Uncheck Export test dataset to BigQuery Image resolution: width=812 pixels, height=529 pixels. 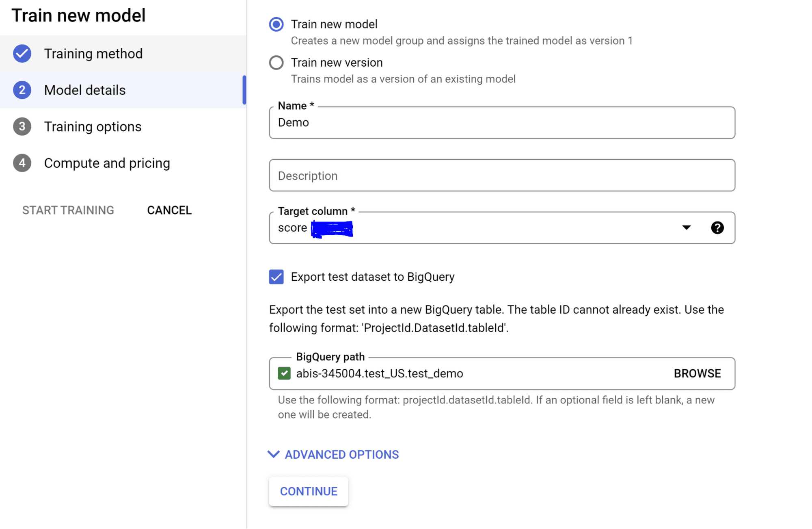coord(276,277)
